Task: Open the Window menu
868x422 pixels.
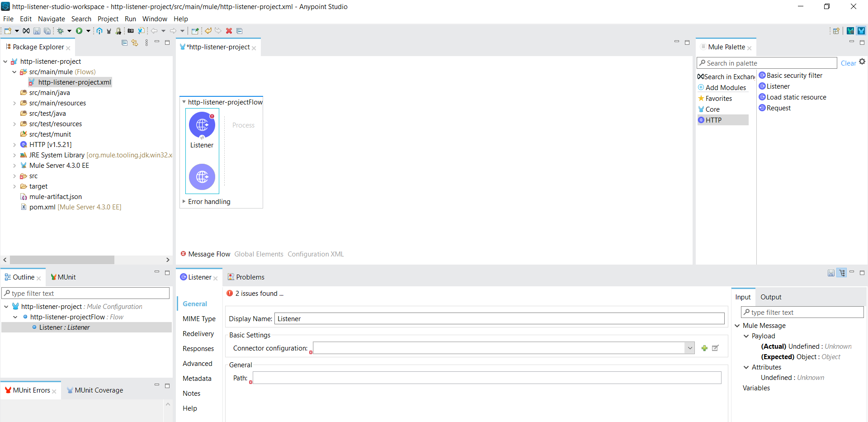Action: tap(155, 19)
